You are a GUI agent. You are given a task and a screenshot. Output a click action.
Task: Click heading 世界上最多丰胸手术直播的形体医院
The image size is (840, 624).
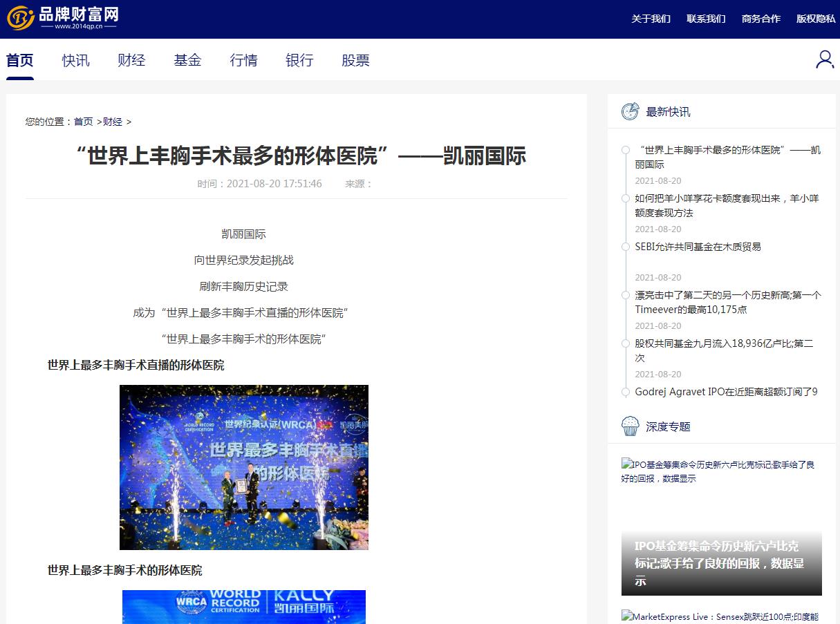coord(136,365)
